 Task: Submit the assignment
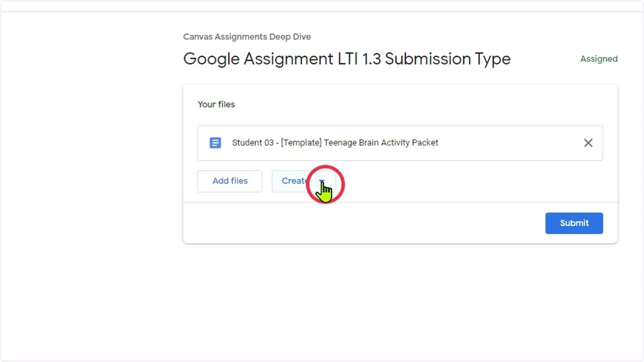[574, 223]
